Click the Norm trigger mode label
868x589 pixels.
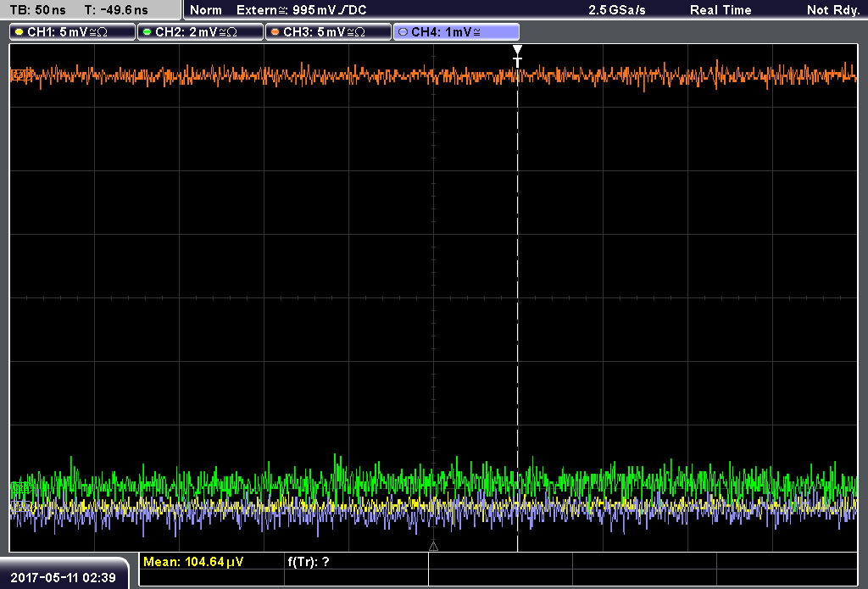coord(205,10)
